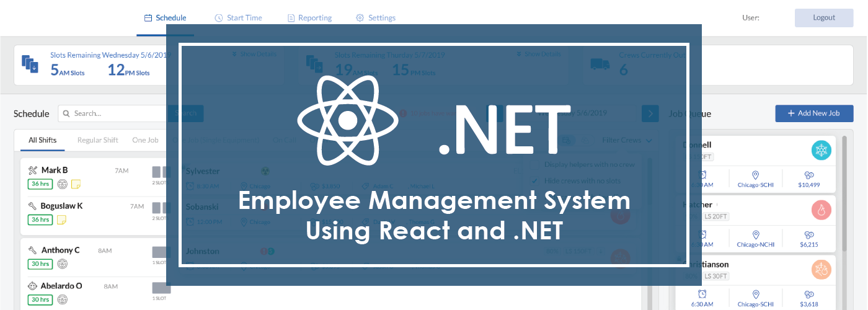Click the orange snowflake-flame icon on Christianson's job
This screenshot has width=868, height=310.
[x=821, y=270]
